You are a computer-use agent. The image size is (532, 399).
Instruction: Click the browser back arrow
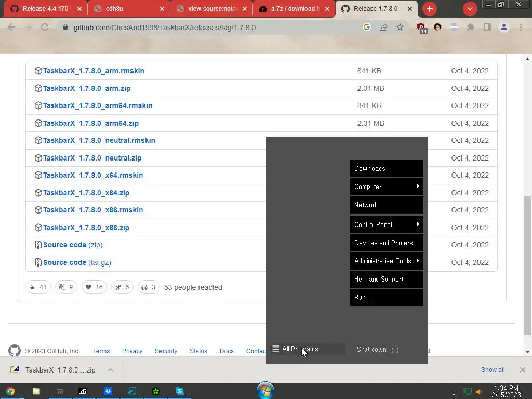tap(11, 27)
